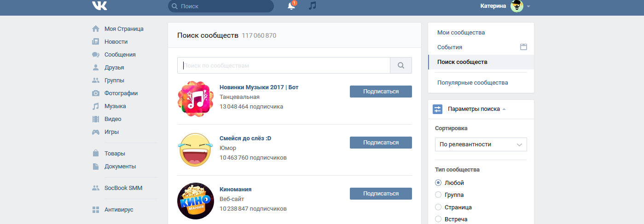The width and height of the screenshot is (644, 224).
Task: Open Фотографии in the left menu
Action: pos(121,93)
